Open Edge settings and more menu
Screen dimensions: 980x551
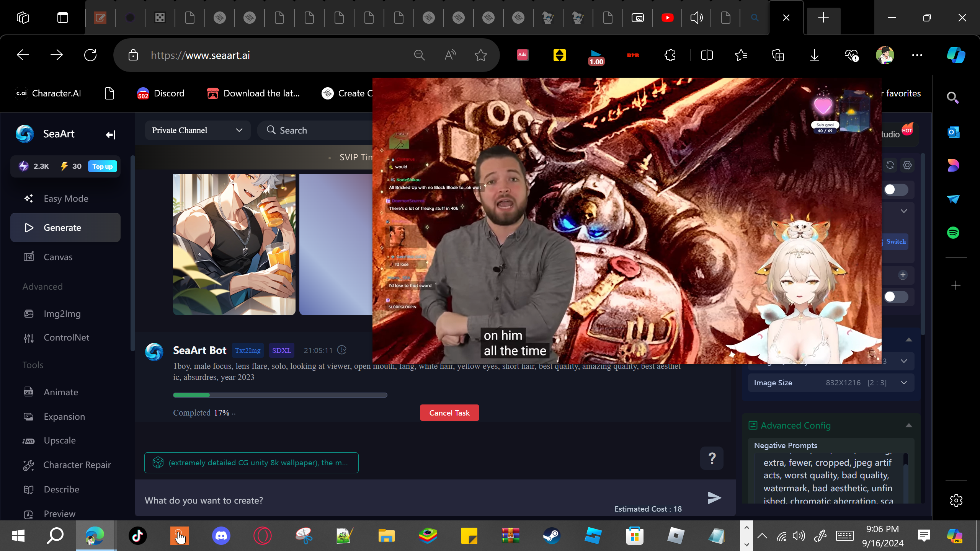[x=917, y=55]
